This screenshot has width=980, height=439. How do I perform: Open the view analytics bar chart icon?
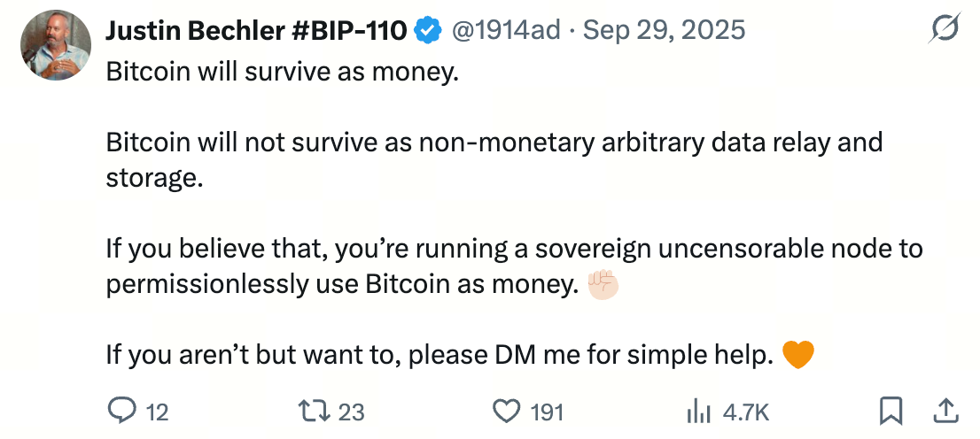pyautogui.click(x=700, y=411)
